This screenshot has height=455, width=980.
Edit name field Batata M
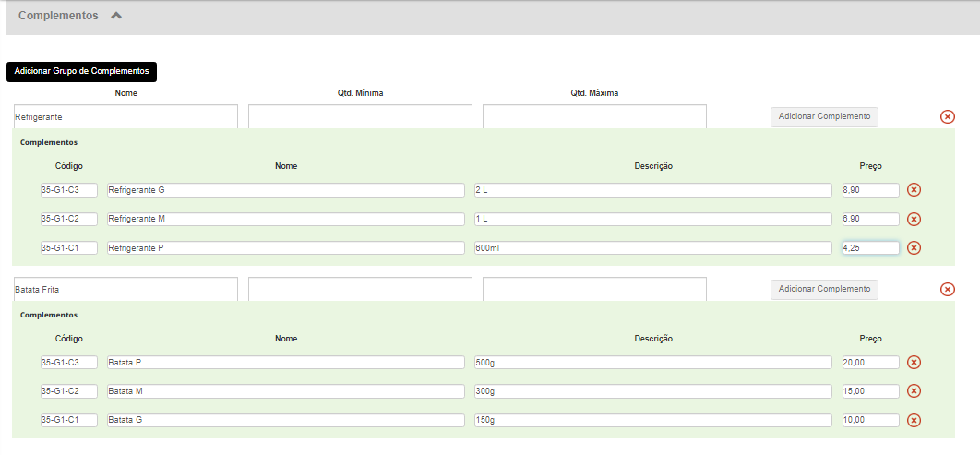pyautogui.click(x=286, y=391)
